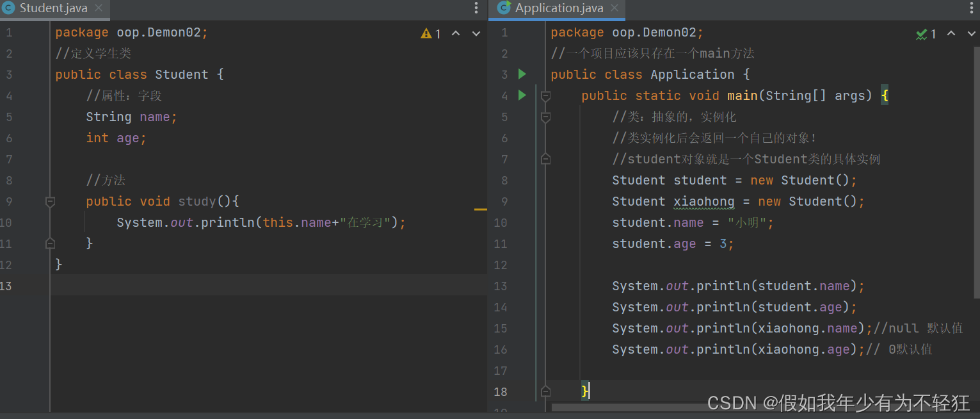Click comment fold end marker at line 7
Screen dimensions: 980x419
pyautogui.click(x=545, y=159)
